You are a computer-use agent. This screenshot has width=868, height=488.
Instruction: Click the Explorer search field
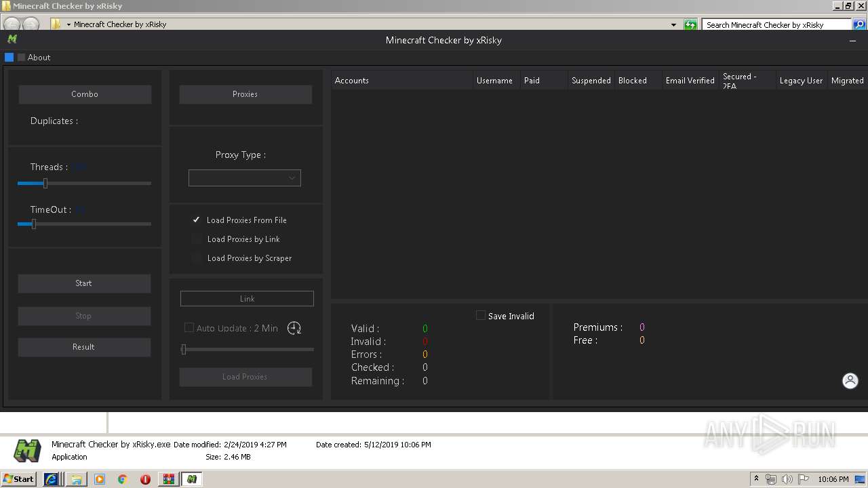[x=776, y=25]
